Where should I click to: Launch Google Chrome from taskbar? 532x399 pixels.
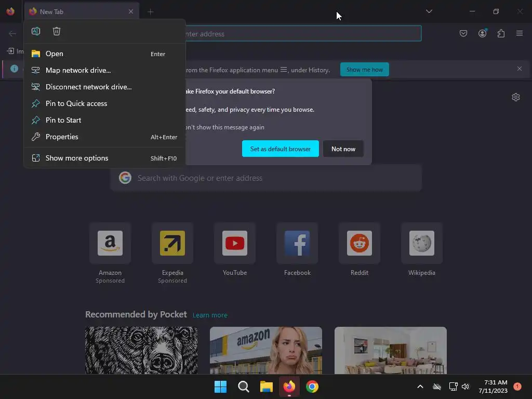[x=312, y=387]
